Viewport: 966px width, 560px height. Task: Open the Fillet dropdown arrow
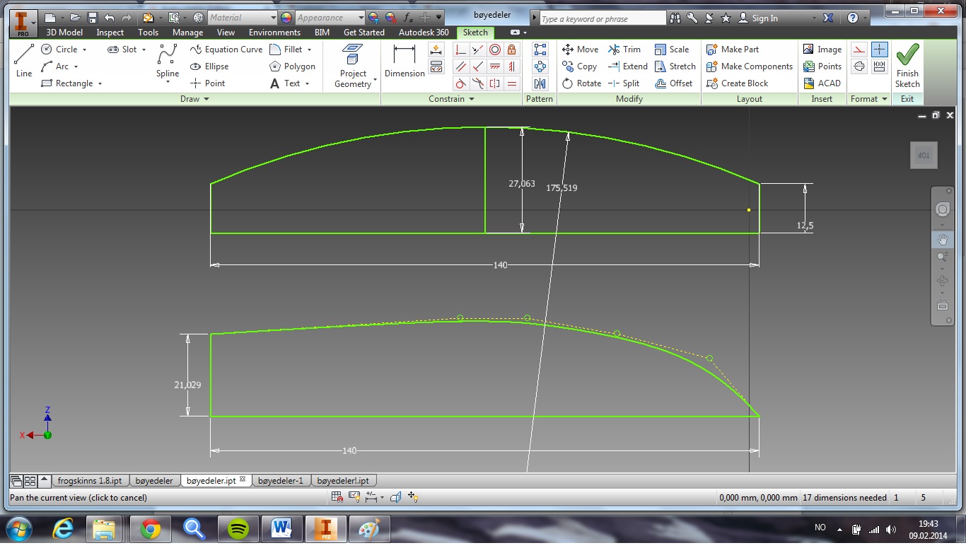(x=309, y=49)
